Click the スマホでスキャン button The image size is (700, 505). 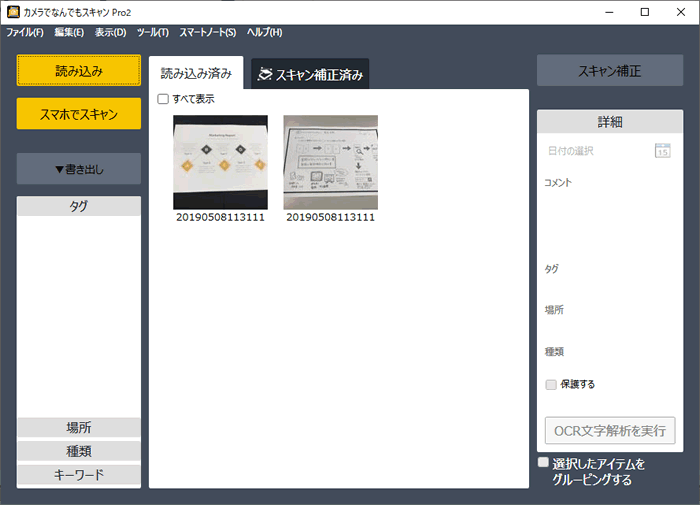(79, 113)
